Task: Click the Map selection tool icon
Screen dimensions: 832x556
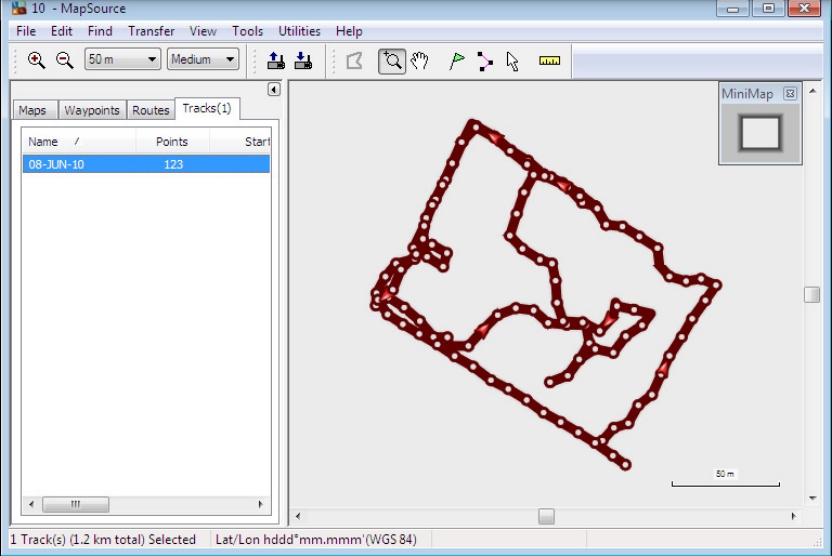Action: click(x=354, y=60)
